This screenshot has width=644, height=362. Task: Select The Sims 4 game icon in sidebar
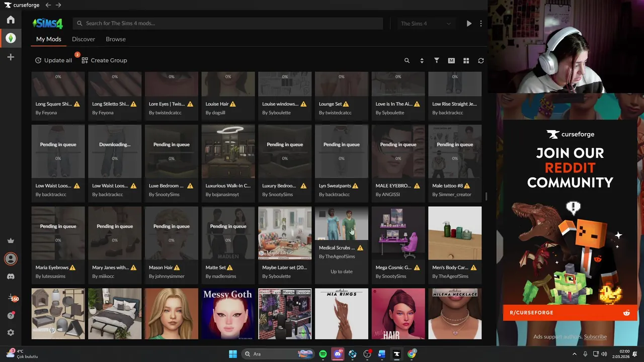11,38
